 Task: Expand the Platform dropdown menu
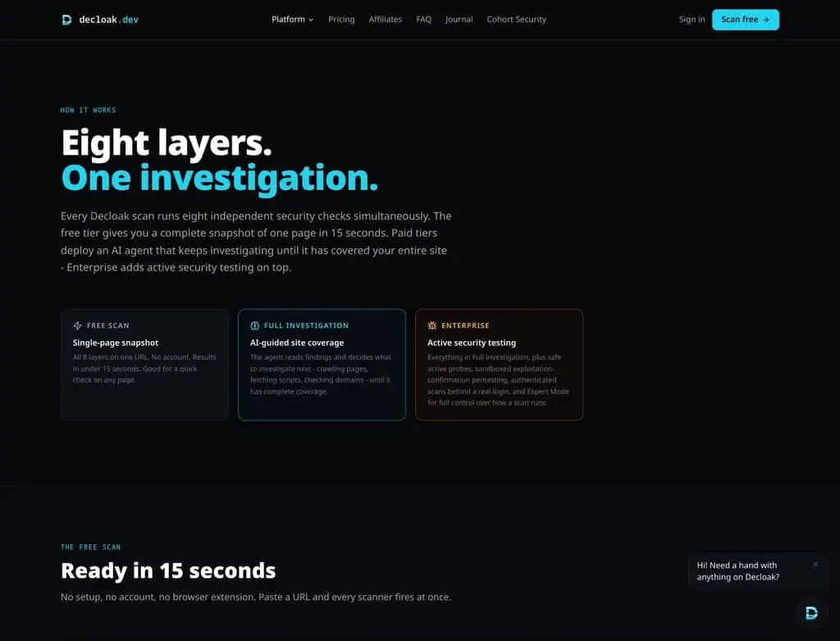293,20
